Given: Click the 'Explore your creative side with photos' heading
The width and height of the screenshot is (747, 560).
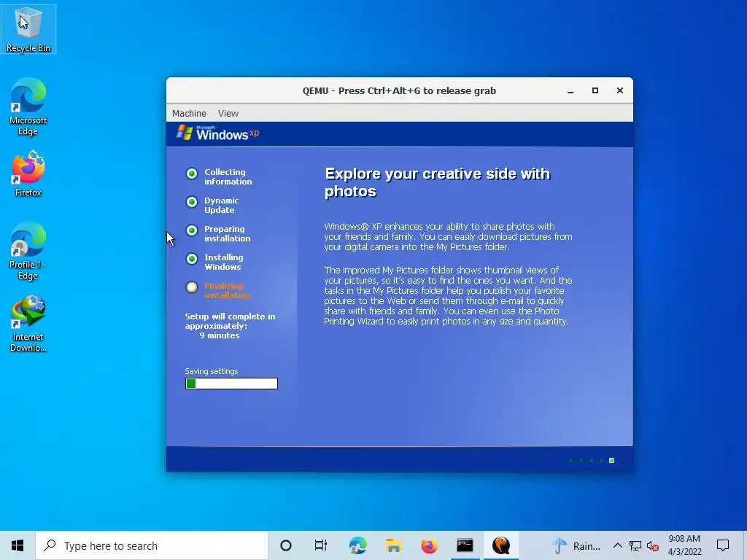Looking at the screenshot, I should (438, 182).
